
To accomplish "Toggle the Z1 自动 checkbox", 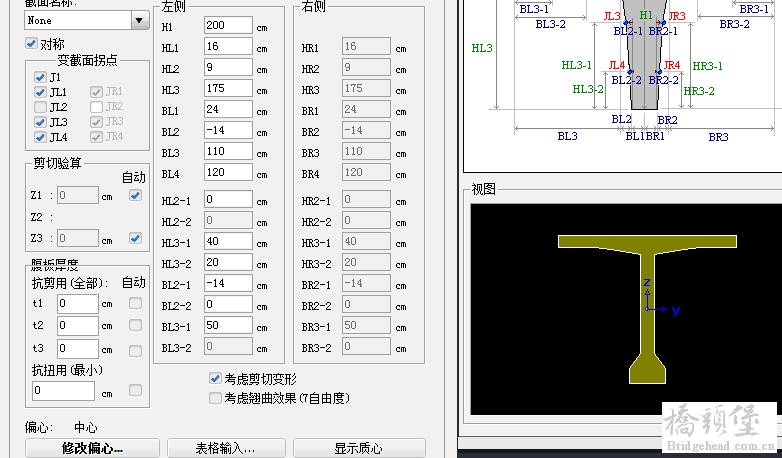I will [x=135, y=195].
